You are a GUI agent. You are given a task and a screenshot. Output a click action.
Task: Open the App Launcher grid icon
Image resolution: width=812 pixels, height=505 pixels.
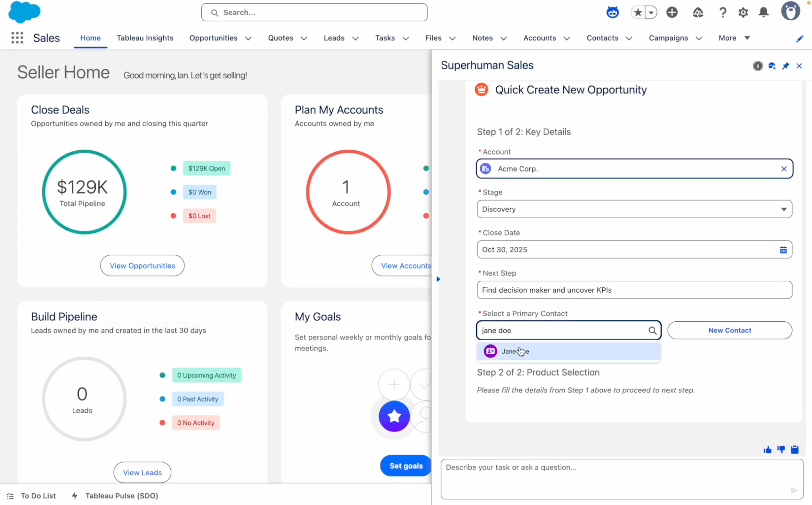point(17,38)
